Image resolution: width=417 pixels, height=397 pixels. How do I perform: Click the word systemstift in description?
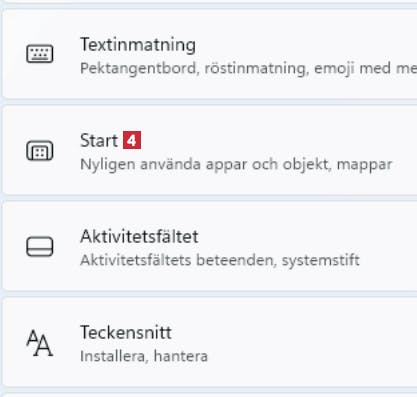point(321,260)
